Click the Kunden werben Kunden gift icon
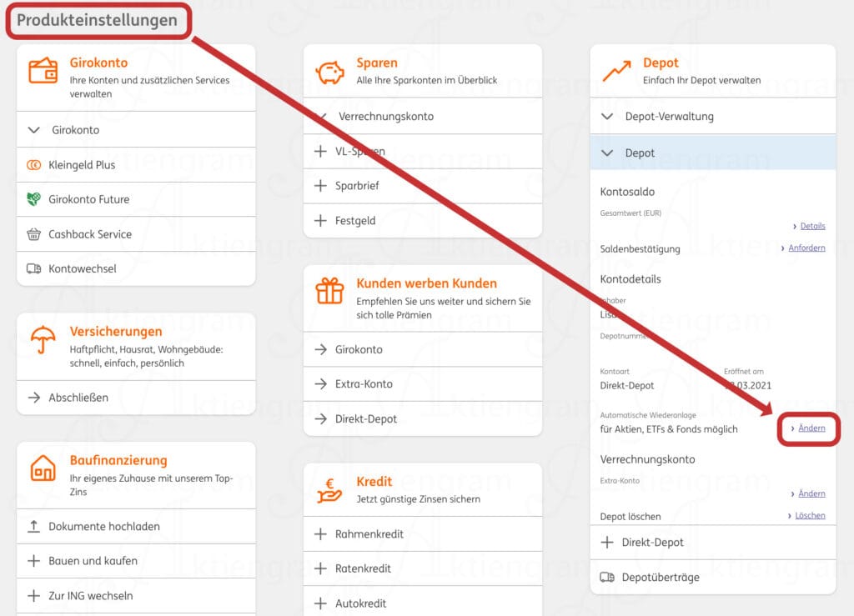This screenshot has width=854, height=616. pos(329,291)
